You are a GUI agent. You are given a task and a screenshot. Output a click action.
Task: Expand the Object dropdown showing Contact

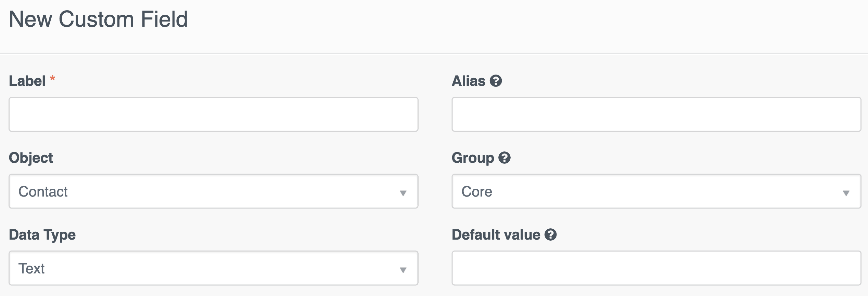coord(214,191)
